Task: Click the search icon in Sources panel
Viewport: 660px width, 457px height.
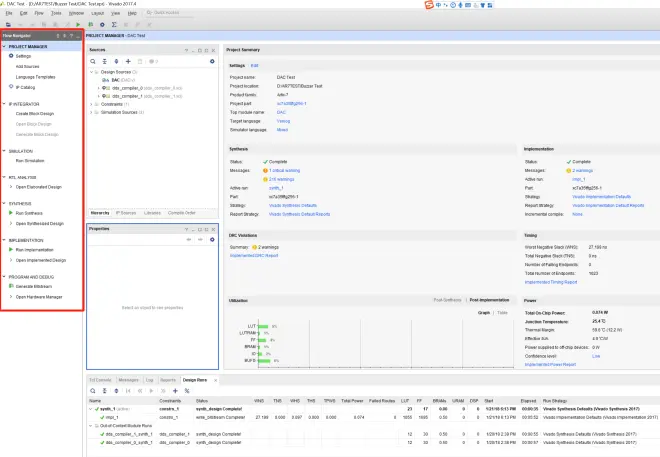Action: coord(93,61)
